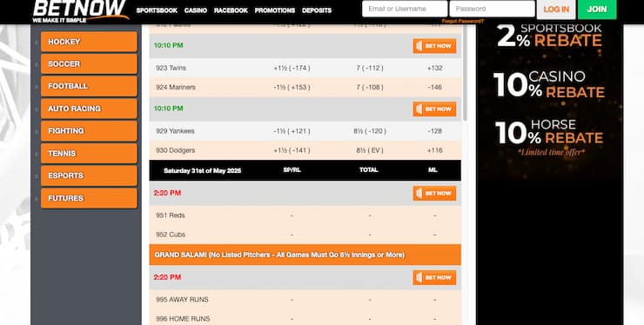Screen dimensions: 644x325
Task: Open the Sportsbook menu
Action: click(157, 10)
